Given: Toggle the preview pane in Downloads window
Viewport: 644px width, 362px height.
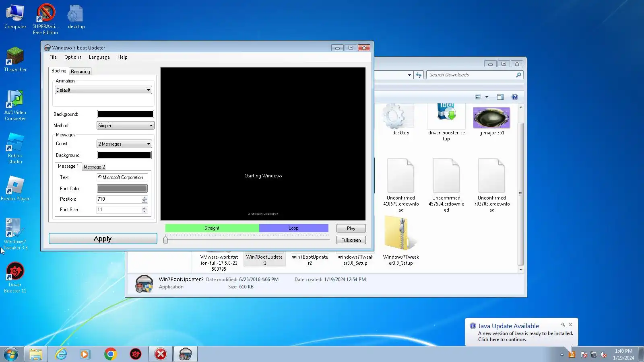Looking at the screenshot, I should pos(500,97).
